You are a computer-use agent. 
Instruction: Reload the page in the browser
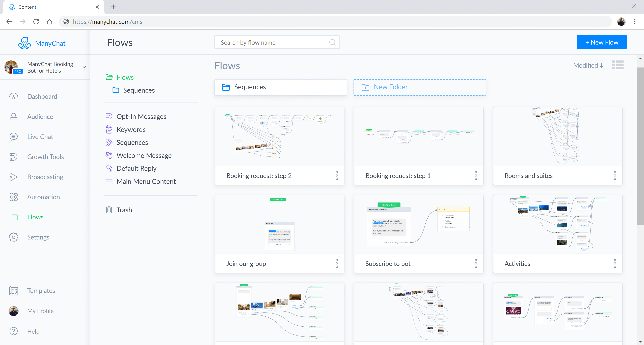(x=36, y=22)
